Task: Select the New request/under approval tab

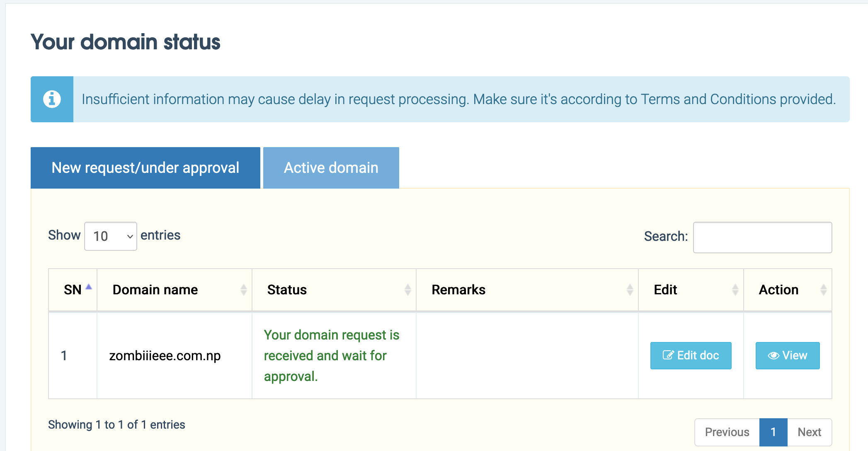Action: pyautogui.click(x=145, y=168)
